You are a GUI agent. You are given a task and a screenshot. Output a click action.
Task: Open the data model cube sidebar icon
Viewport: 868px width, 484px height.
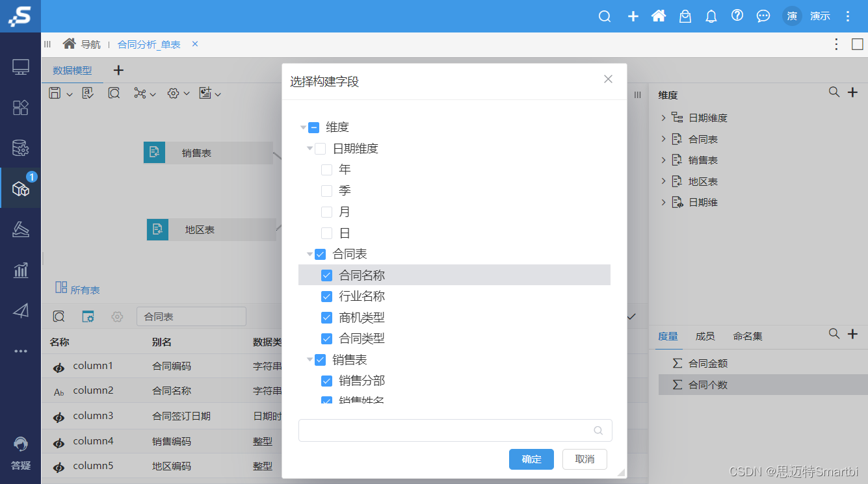click(x=21, y=188)
